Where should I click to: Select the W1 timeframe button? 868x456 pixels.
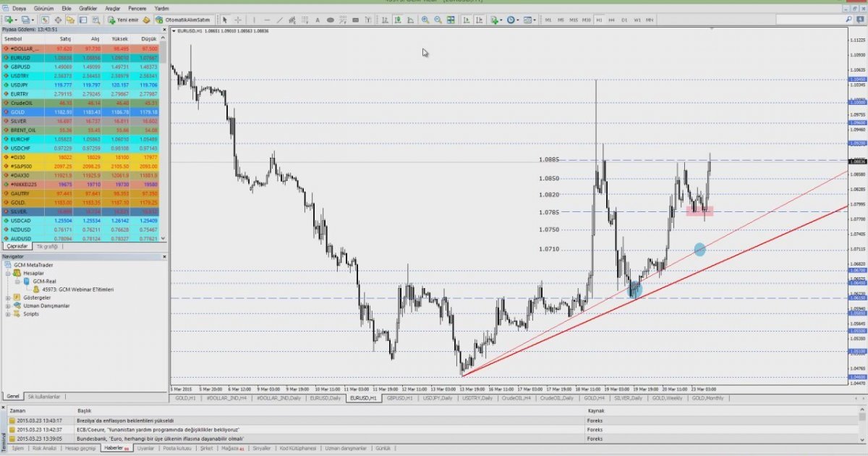637,20
